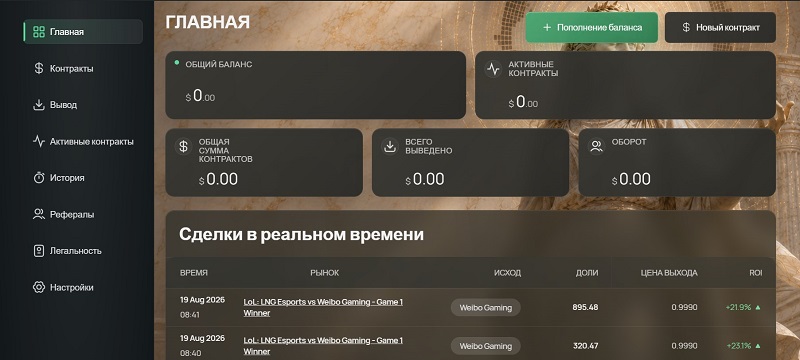Image resolution: width=800 pixels, height=360 pixels.
Task: Click the green up arrow next to +21.9%
Action: click(x=758, y=307)
